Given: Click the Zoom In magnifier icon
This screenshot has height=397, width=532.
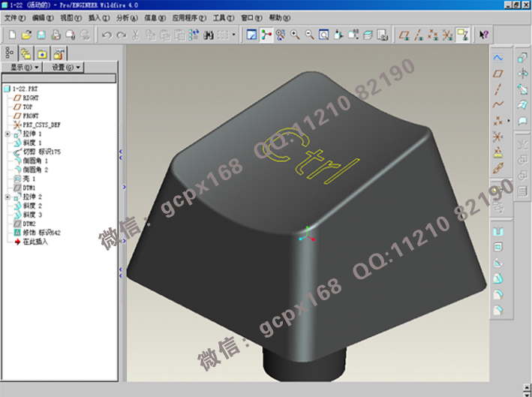Looking at the screenshot, I should click(x=295, y=35).
